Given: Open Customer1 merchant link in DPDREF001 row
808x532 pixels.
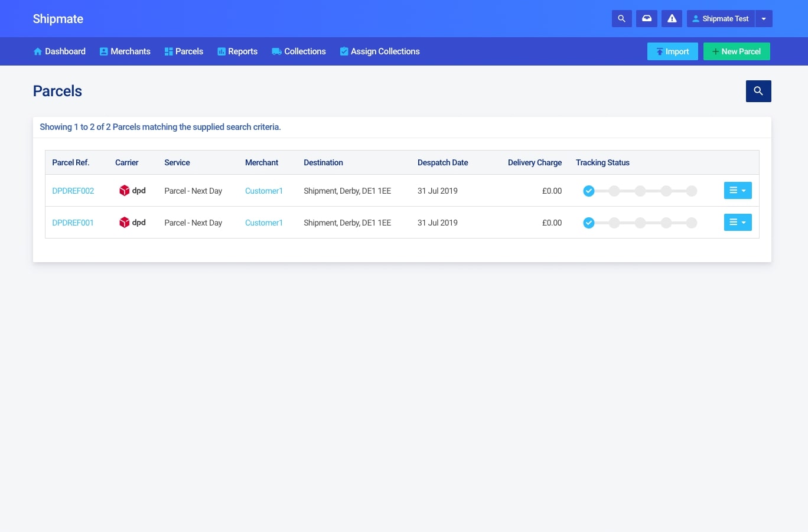Looking at the screenshot, I should [x=264, y=223].
